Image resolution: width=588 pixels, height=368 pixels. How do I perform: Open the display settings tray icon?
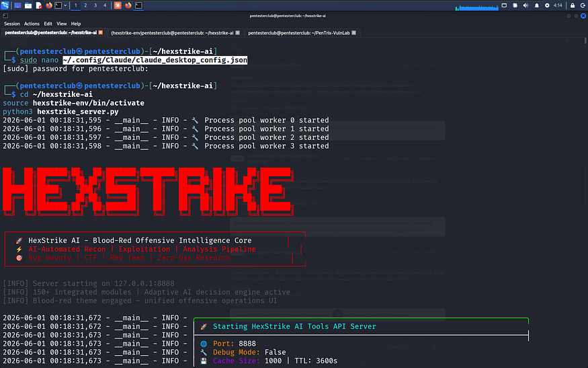coord(505,5)
